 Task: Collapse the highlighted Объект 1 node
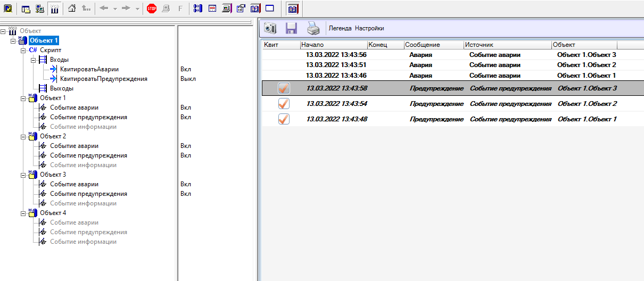click(13, 40)
